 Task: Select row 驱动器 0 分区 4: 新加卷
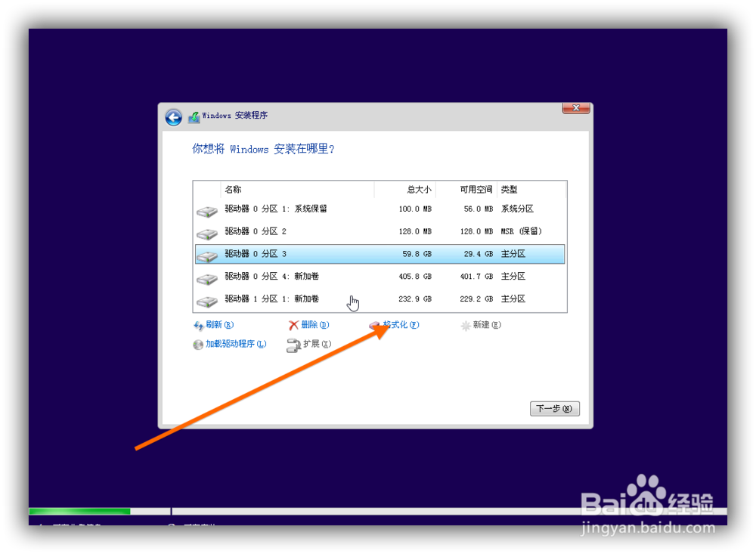pos(380,277)
